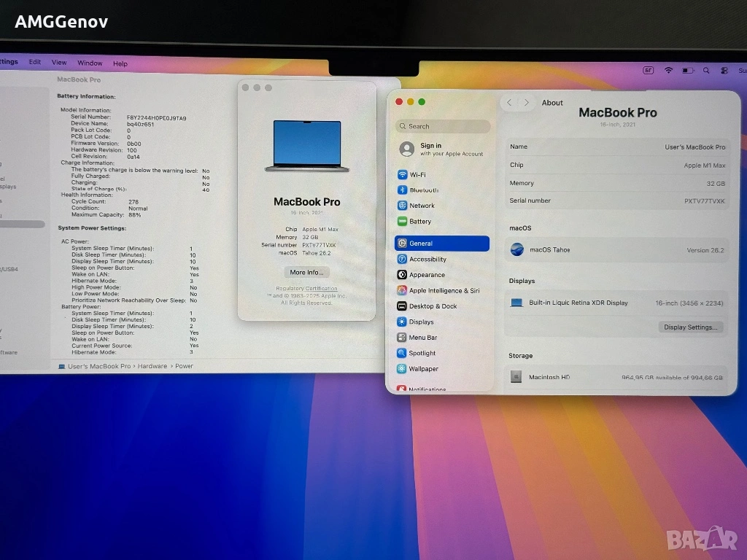
Task: Select Battery in the sidebar
Action: point(419,222)
